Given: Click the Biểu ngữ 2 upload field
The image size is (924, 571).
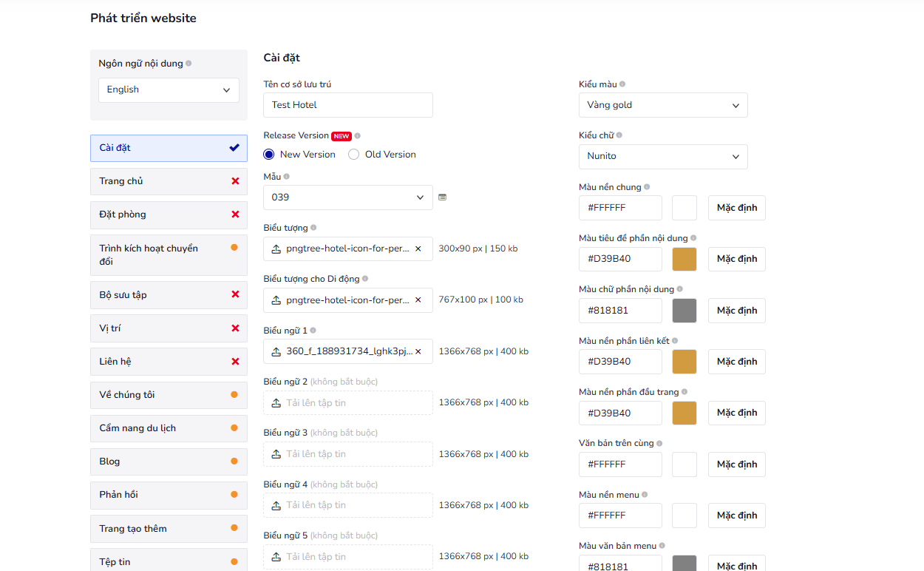Looking at the screenshot, I should [348, 403].
